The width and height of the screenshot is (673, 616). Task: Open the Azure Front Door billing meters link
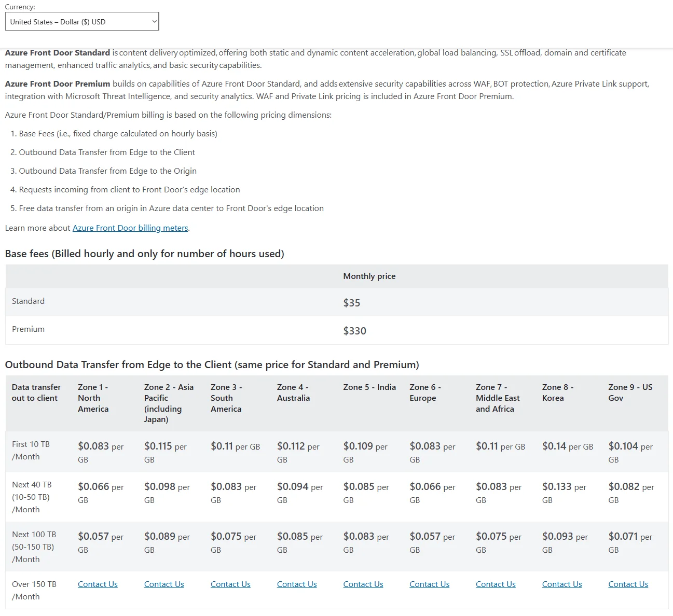click(x=130, y=228)
